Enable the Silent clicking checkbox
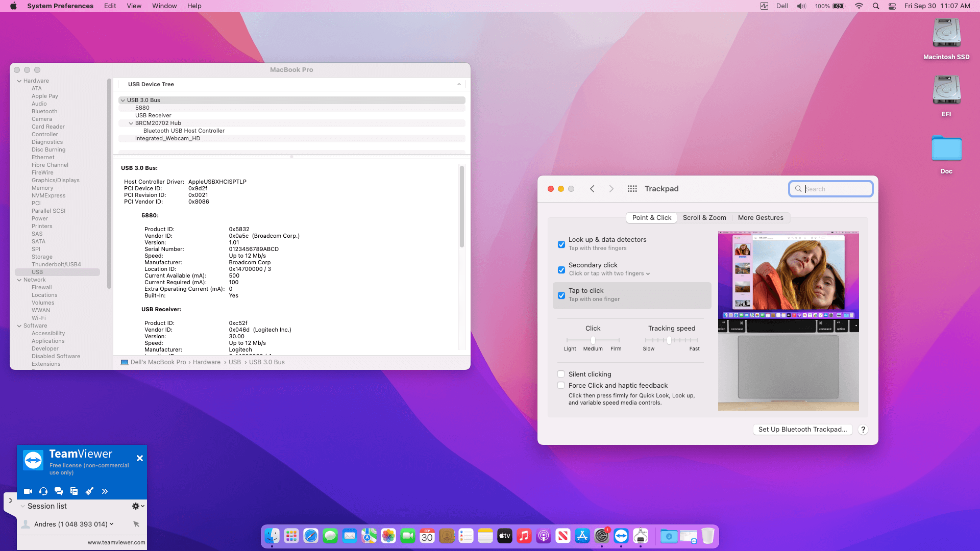Viewport: 980px width, 551px height. click(x=561, y=374)
